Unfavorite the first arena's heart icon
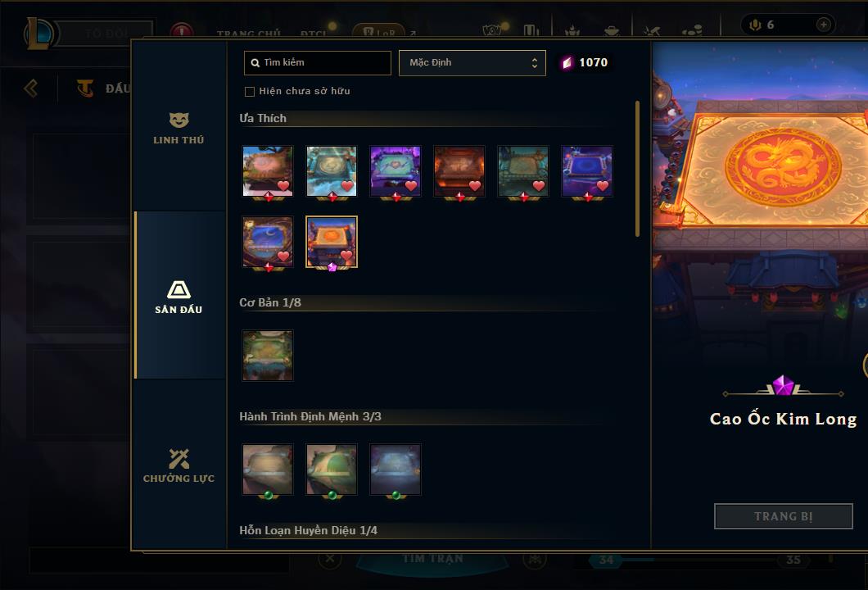868x590 pixels. coord(283,186)
